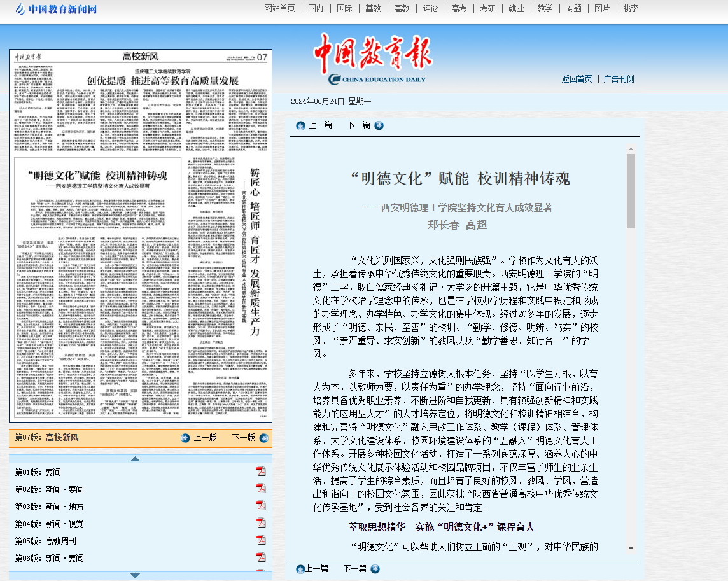Download PDF for 第01版 要闻
This screenshot has height=581, width=728.
pyautogui.click(x=261, y=472)
